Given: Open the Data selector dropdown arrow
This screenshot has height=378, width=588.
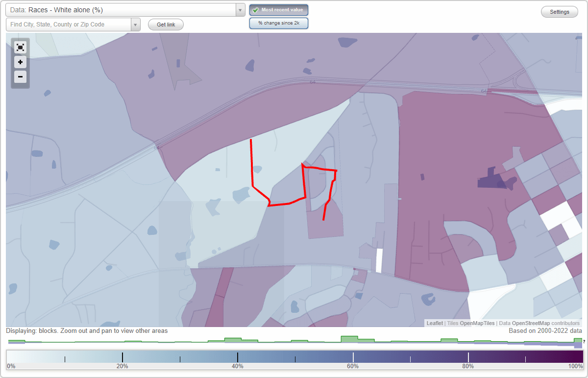Looking at the screenshot, I should click(240, 10).
